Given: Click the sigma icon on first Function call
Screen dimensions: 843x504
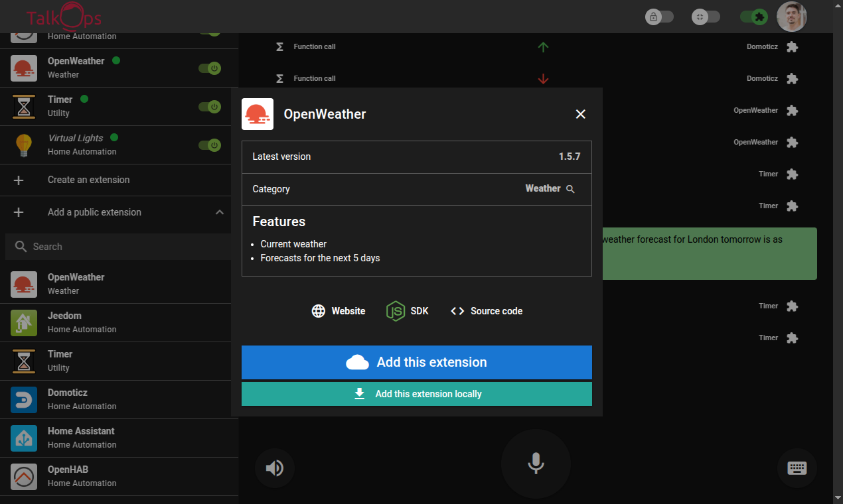Looking at the screenshot, I should 279,47.
